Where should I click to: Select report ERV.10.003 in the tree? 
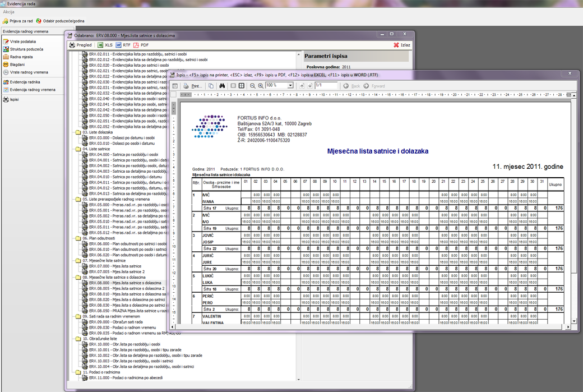point(131,361)
